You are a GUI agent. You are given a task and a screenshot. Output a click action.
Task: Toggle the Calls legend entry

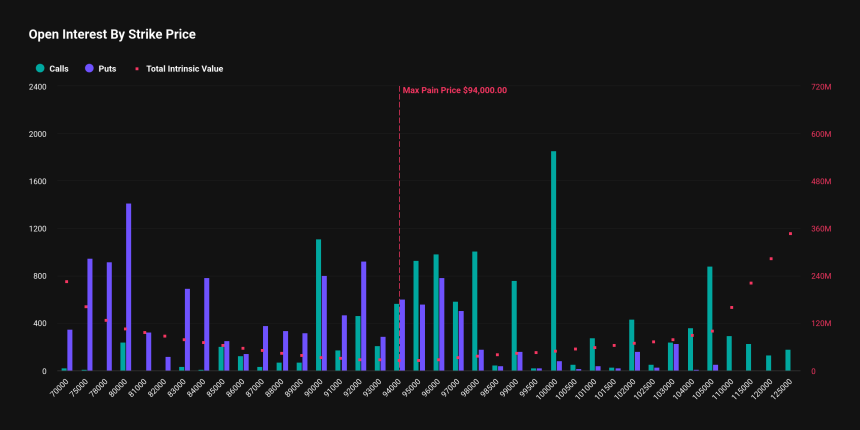52,69
